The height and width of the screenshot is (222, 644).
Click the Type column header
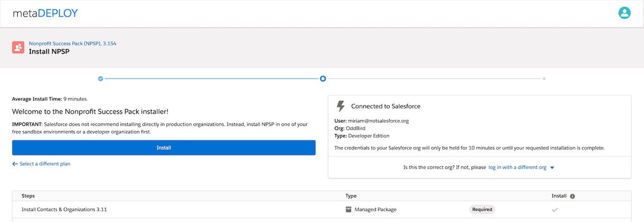pyautogui.click(x=351, y=196)
